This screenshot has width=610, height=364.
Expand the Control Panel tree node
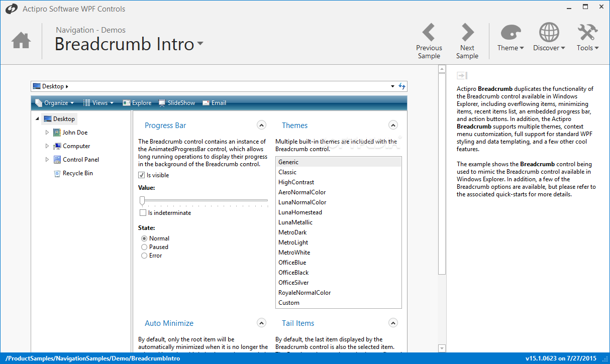pos(47,160)
